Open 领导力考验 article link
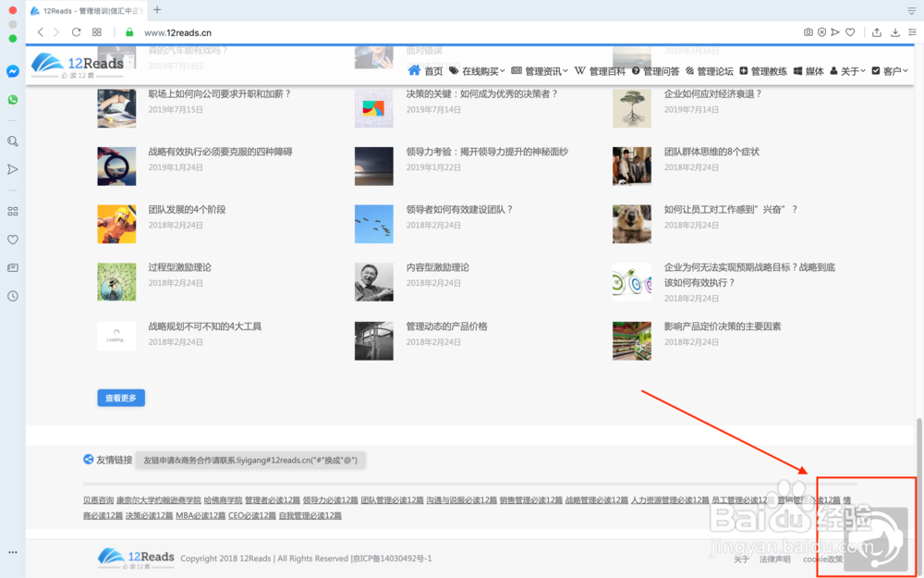The height and width of the screenshot is (578, 924). (x=487, y=152)
